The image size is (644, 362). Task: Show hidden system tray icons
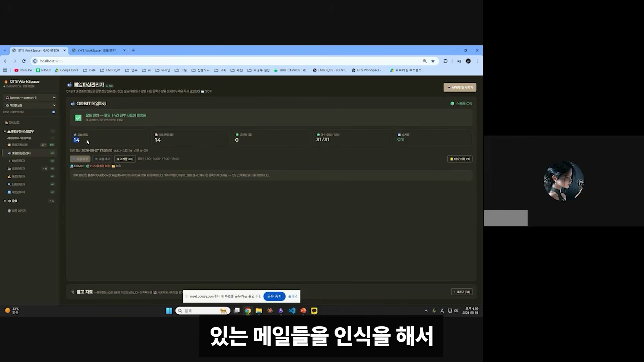pyautogui.click(x=426, y=311)
